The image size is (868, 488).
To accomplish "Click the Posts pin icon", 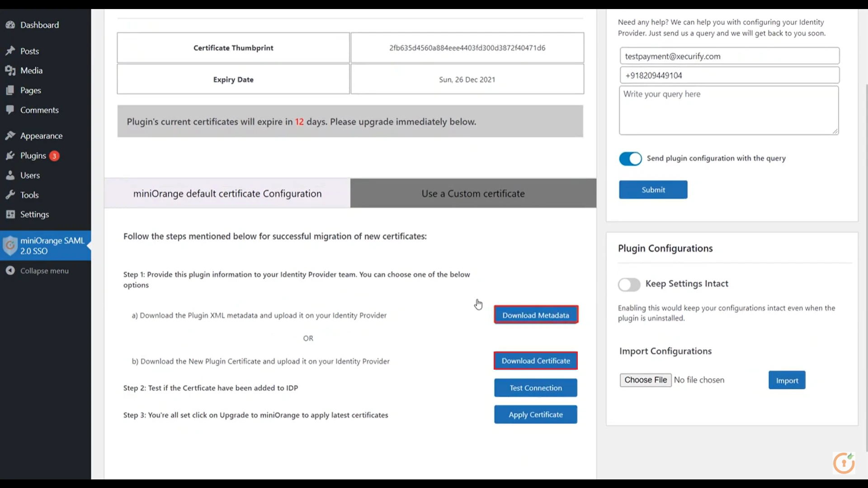I will pos(10,51).
